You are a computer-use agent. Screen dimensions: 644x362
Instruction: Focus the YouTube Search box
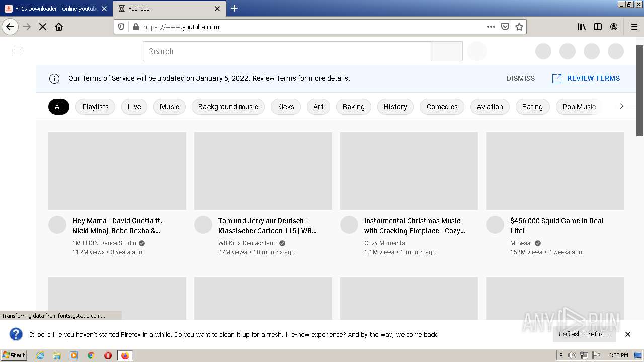click(x=287, y=51)
